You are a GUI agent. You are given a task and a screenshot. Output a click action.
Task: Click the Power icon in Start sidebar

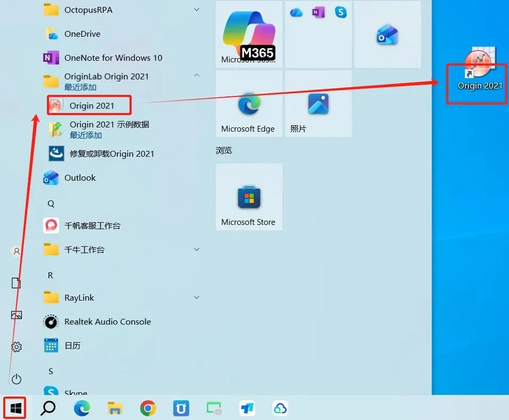pos(17,379)
